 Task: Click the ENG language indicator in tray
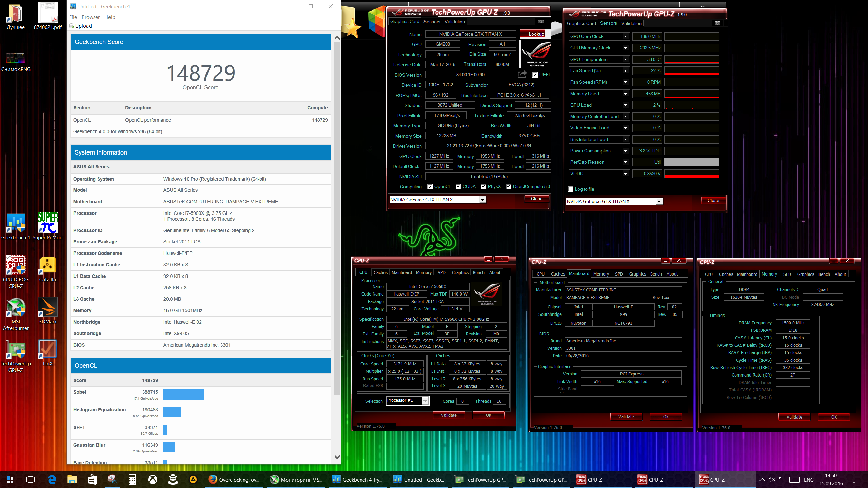pyautogui.click(x=809, y=480)
